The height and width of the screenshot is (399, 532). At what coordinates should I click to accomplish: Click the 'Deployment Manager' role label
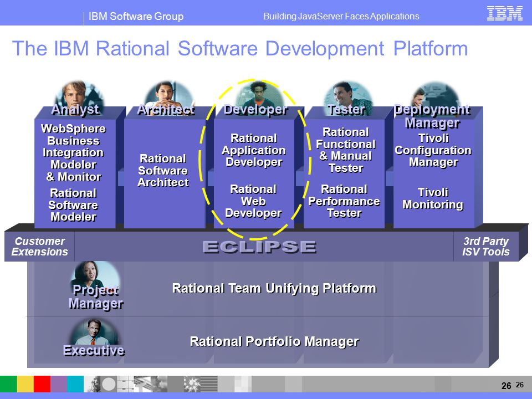tap(433, 116)
